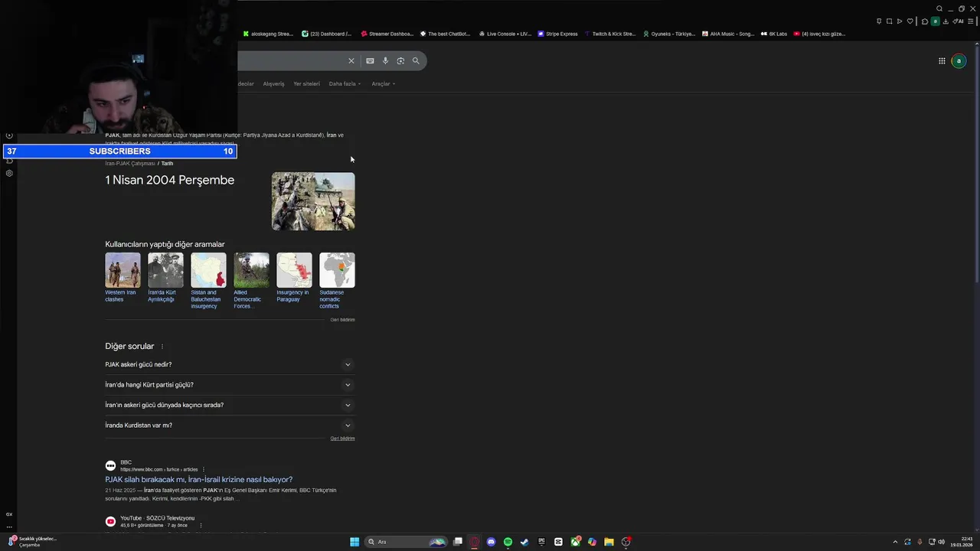Click the magnifier search submit icon
The height and width of the screenshot is (551, 980).
[416, 61]
